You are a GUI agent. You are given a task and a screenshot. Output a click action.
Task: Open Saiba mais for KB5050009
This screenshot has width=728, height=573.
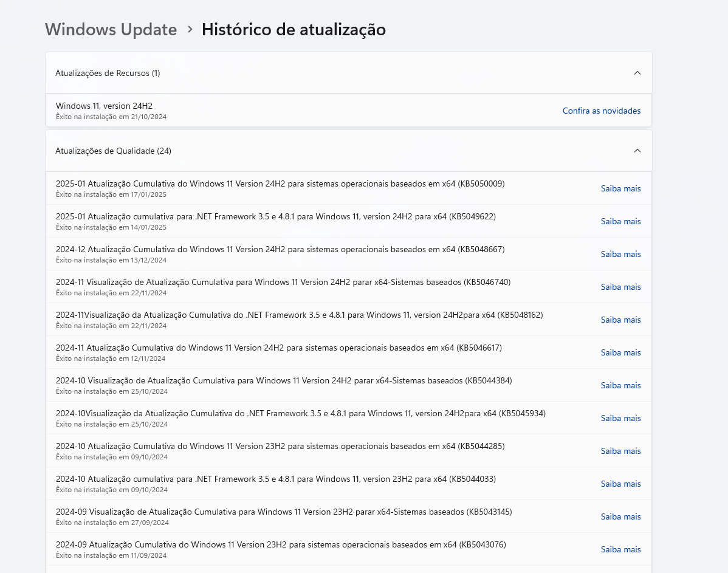620,188
